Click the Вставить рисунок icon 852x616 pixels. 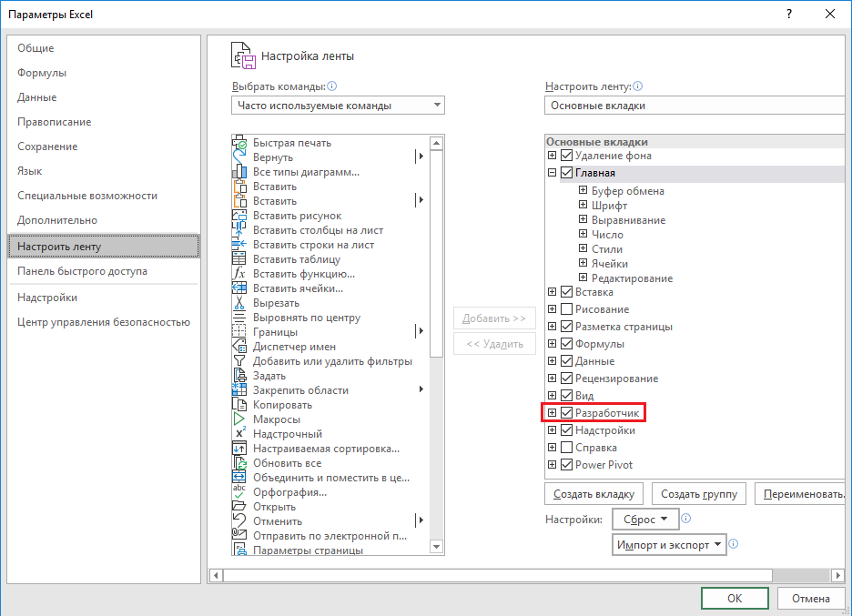[x=239, y=216]
